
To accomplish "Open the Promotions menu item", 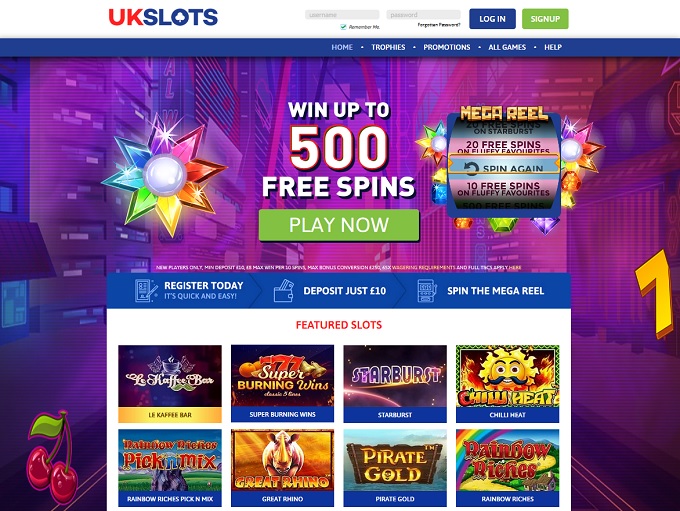I will [447, 47].
